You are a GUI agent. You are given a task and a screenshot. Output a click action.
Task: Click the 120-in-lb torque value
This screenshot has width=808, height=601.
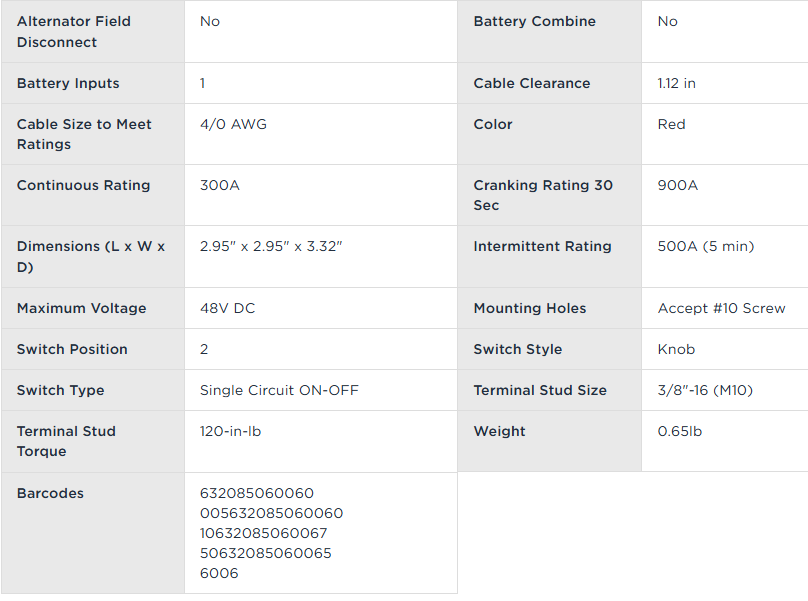(231, 431)
